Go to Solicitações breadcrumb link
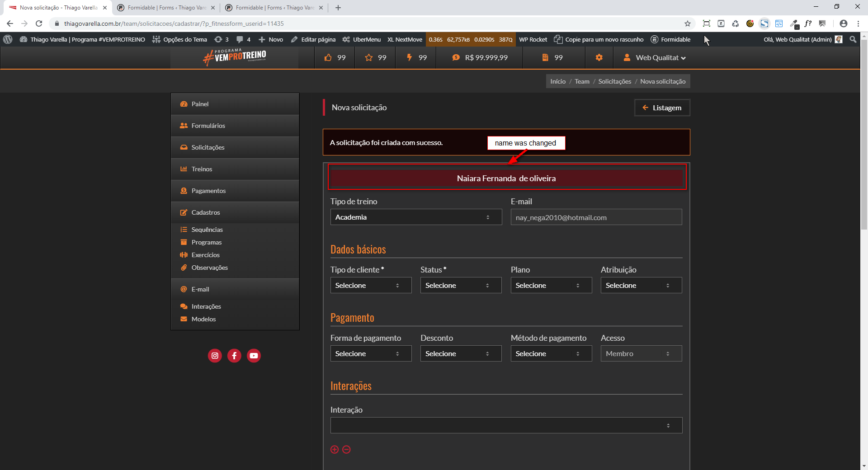This screenshot has height=470, width=868. coord(614,81)
